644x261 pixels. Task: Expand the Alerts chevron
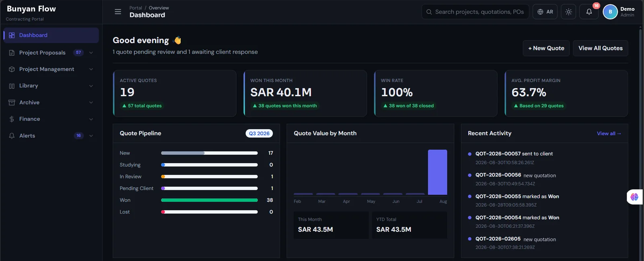pos(91,136)
